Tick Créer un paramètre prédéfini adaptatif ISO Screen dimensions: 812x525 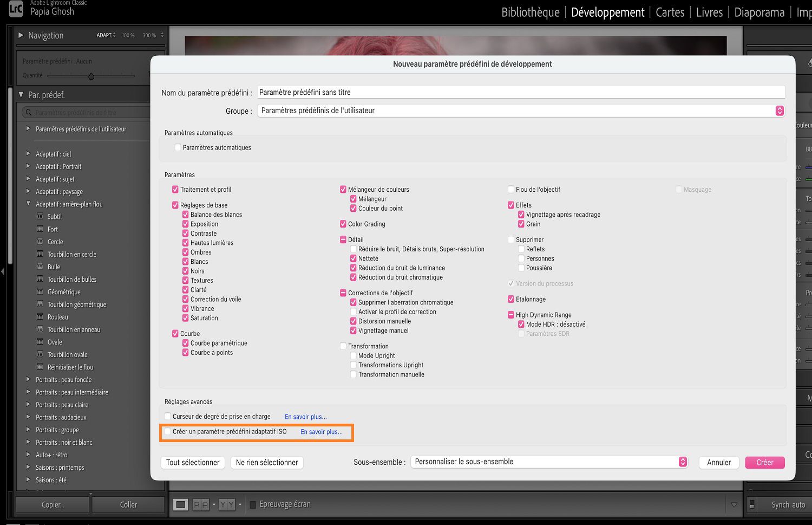(168, 432)
